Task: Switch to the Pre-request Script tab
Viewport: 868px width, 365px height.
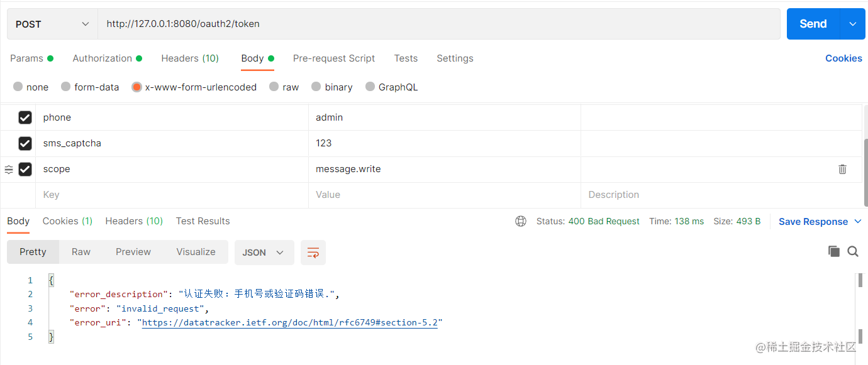Action: (334, 58)
